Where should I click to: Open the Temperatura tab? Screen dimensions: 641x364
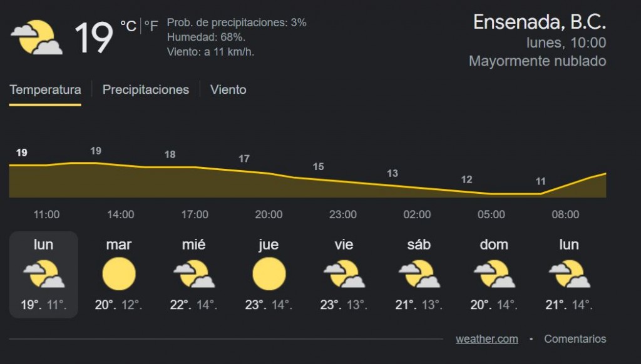pos(45,90)
